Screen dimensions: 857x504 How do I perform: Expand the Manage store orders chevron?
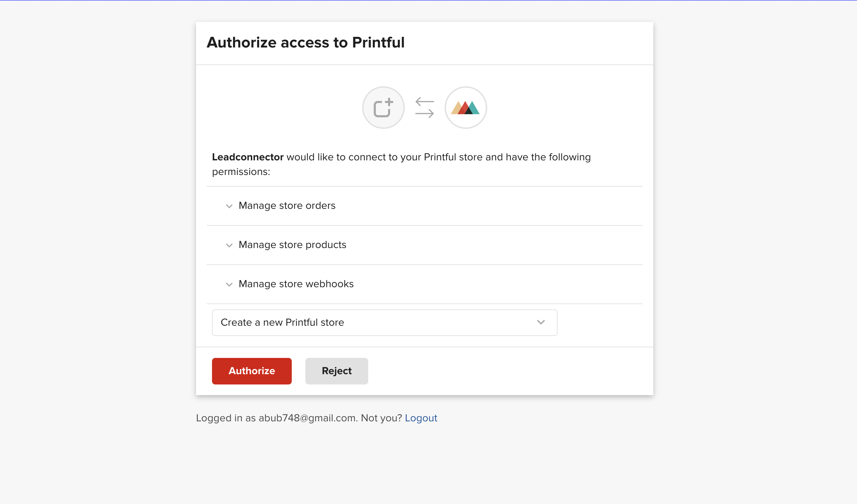(229, 206)
